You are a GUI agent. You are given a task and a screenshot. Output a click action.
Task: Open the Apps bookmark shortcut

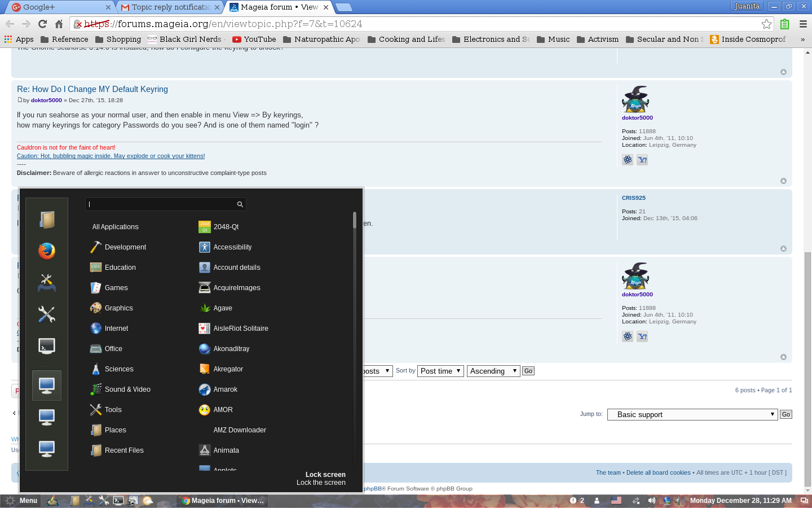point(19,40)
